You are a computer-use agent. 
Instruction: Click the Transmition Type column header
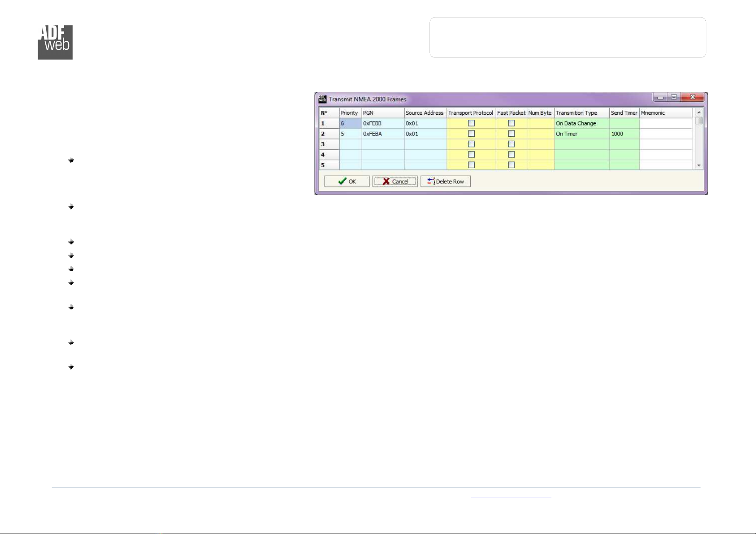tap(582, 113)
